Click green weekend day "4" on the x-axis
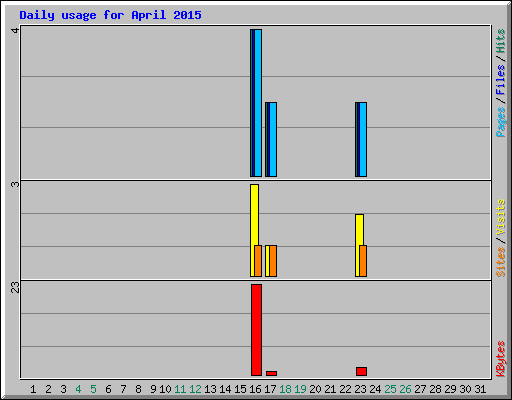The image size is (512, 400). 78,389
